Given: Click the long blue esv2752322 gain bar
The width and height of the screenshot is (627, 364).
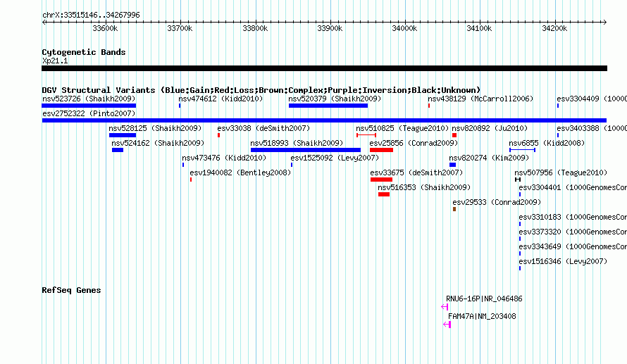Looking at the screenshot, I should [324, 120].
